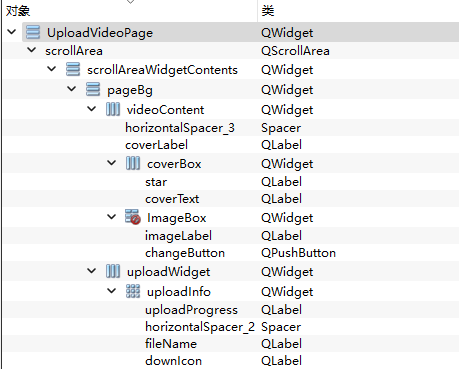
Task: Click QWidget class of coverBox
Action: [x=287, y=164]
